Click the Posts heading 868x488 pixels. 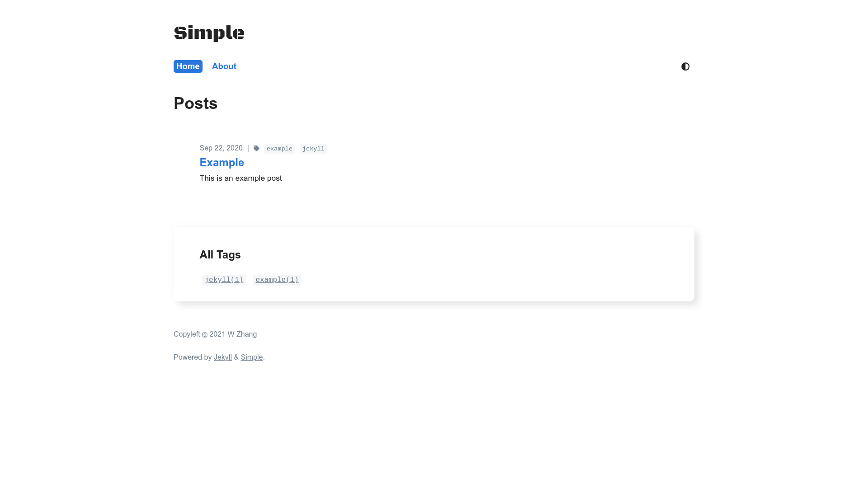[196, 103]
